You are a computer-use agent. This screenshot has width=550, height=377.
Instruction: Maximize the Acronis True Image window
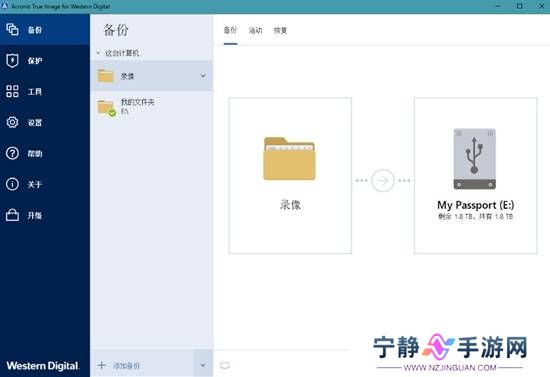519,6
